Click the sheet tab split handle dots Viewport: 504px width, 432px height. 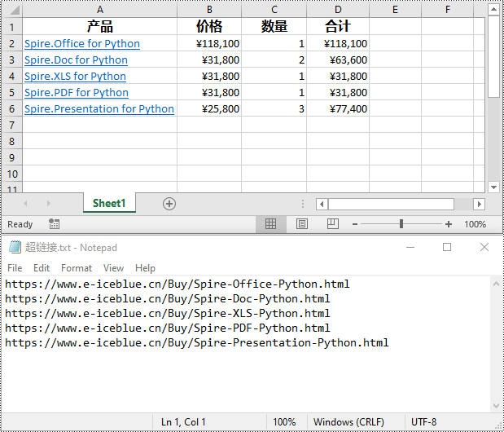(x=302, y=204)
